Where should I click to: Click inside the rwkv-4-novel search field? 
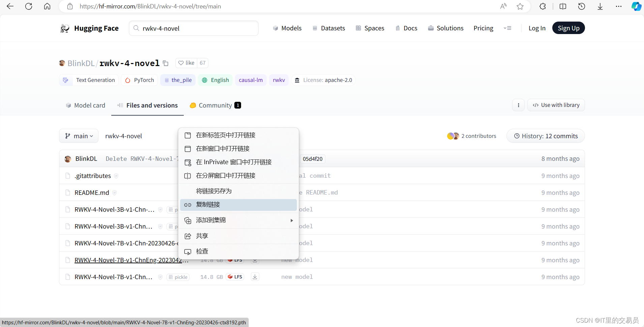click(194, 28)
